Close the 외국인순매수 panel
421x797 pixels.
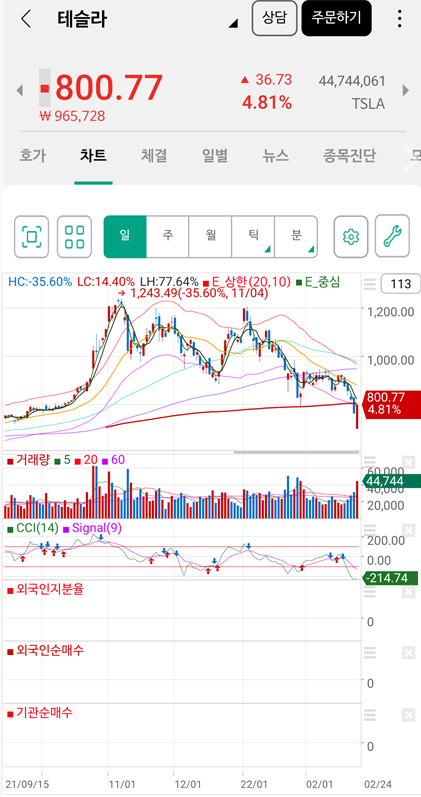click(x=408, y=653)
